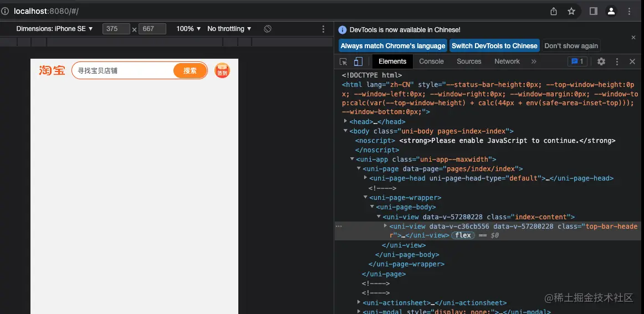
Task: Switch to the Console tab
Action: coord(431,61)
